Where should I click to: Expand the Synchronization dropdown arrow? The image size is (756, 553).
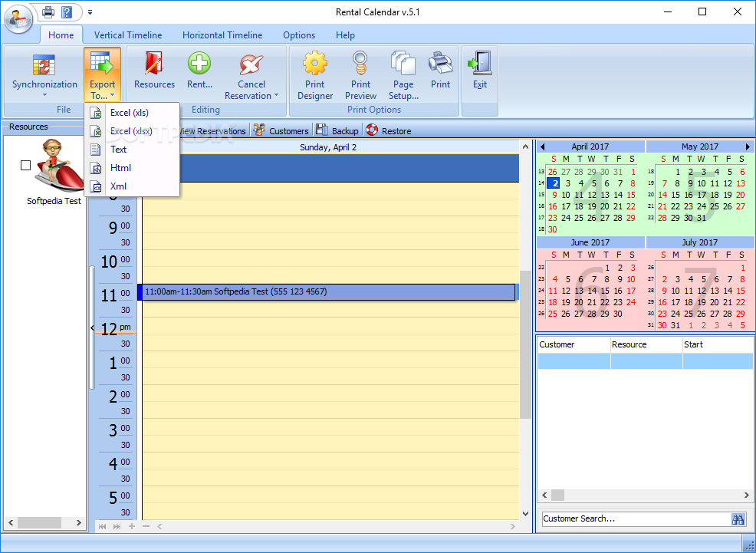pos(44,95)
